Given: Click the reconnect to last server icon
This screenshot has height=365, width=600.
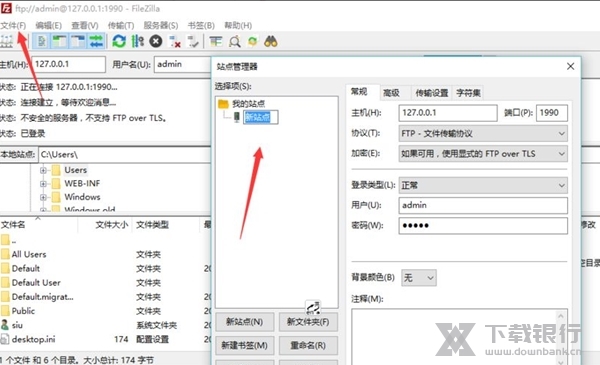Looking at the screenshot, I should coord(193,41).
